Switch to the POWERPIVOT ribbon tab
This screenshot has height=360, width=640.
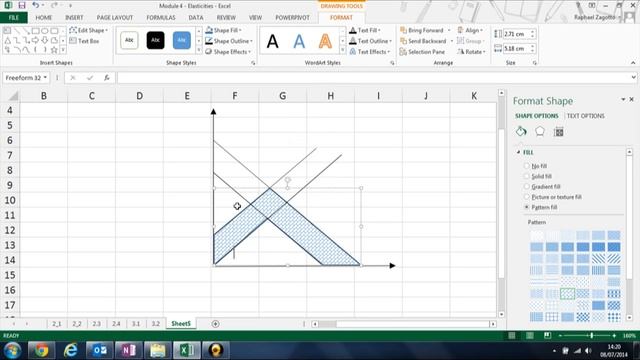pyautogui.click(x=292, y=18)
